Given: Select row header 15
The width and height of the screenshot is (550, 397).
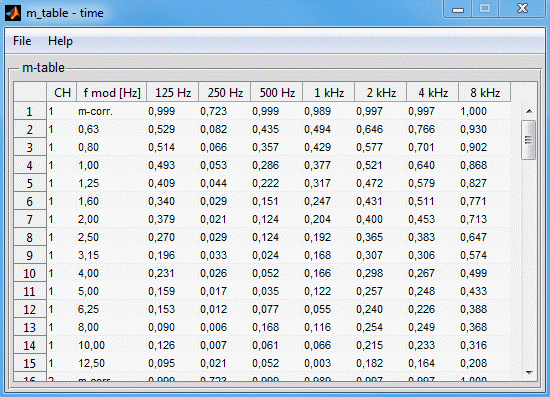Looking at the screenshot, I should tap(30, 363).
